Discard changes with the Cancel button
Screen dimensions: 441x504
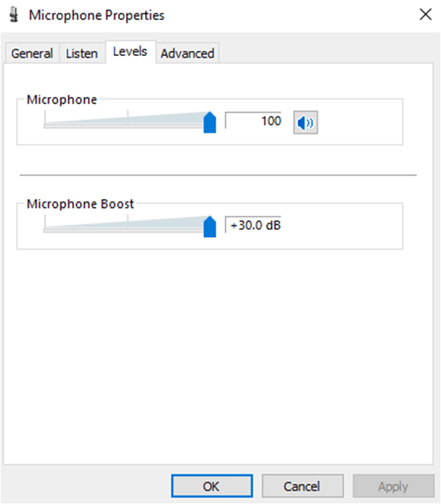pyautogui.click(x=302, y=486)
